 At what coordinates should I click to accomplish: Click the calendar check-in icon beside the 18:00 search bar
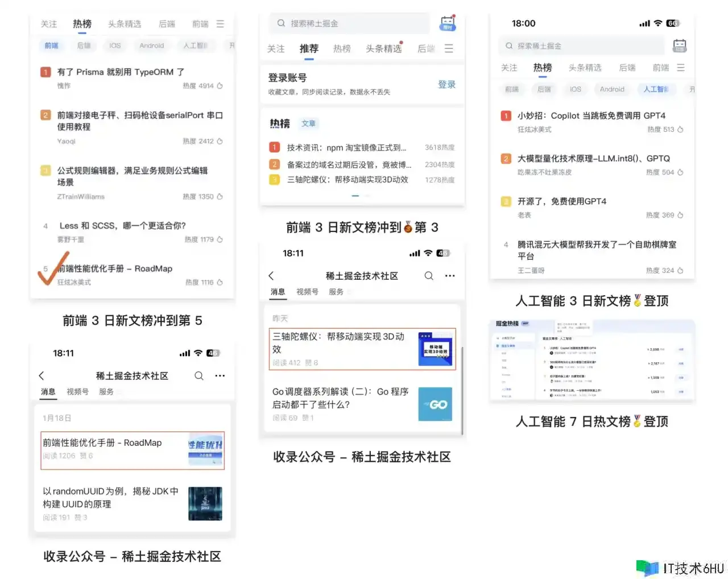[679, 46]
